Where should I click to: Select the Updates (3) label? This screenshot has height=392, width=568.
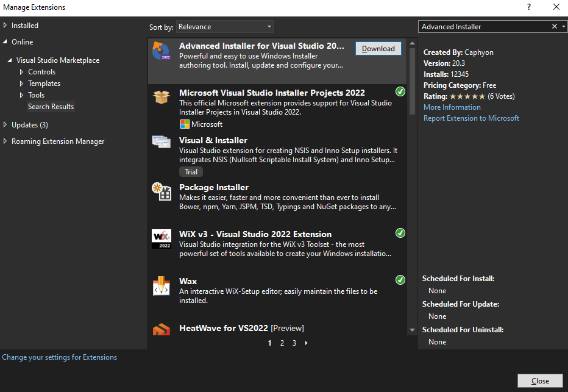[x=30, y=124]
